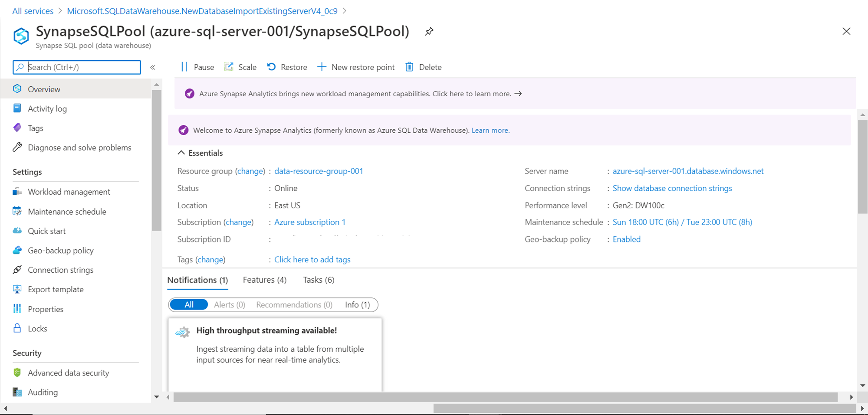Open Geo-backup policy from the sidebar
This screenshot has width=868, height=415.
pos(60,251)
